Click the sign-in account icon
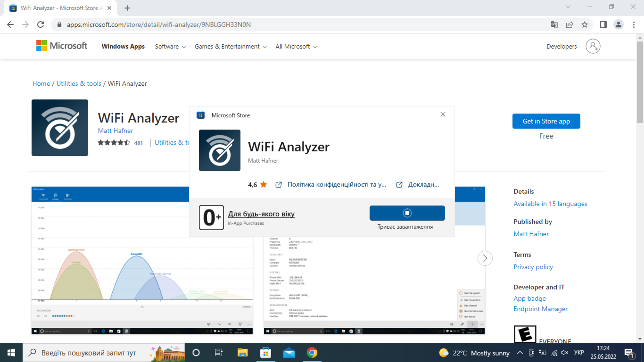Image resolution: width=644 pixels, height=362 pixels. pyautogui.click(x=593, y=46)
